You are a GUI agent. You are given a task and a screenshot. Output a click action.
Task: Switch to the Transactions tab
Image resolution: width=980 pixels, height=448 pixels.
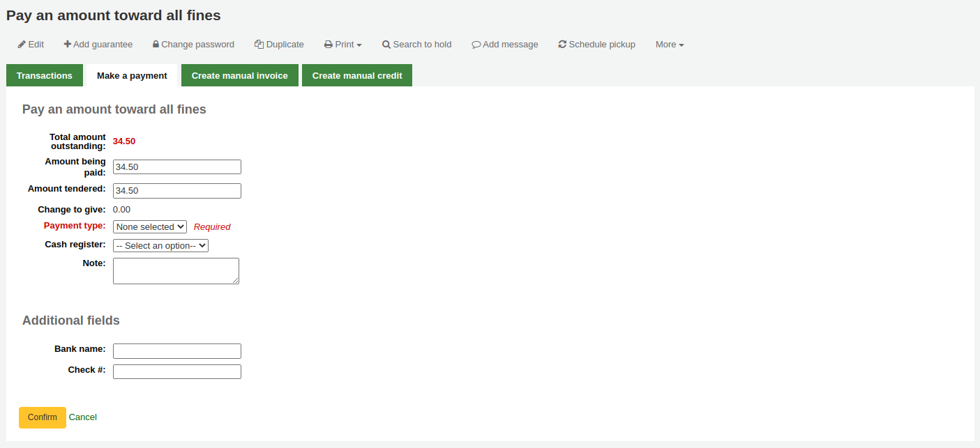[x=45, y=76]
